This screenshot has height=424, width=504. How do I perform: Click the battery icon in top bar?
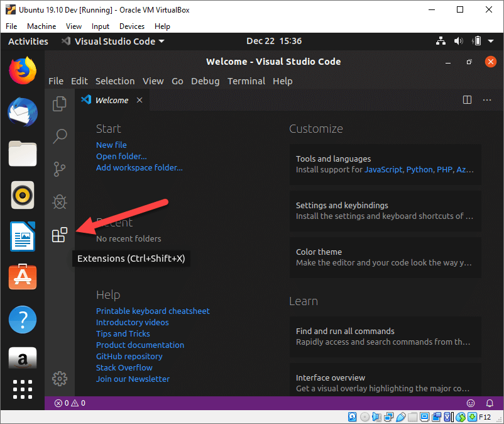pyautogui.click(x=477, y=41)
